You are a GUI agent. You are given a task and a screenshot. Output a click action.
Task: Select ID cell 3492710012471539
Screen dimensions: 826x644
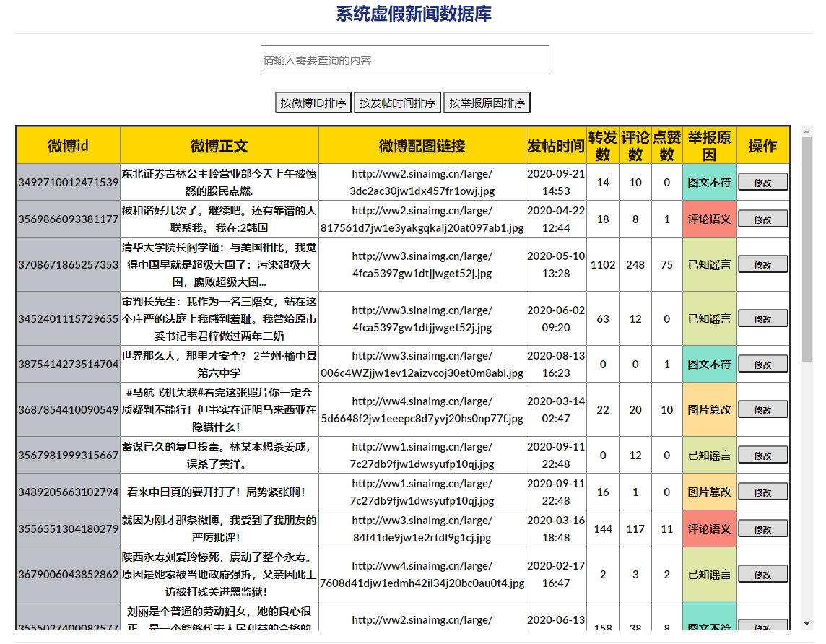click(x=69, y=182)
